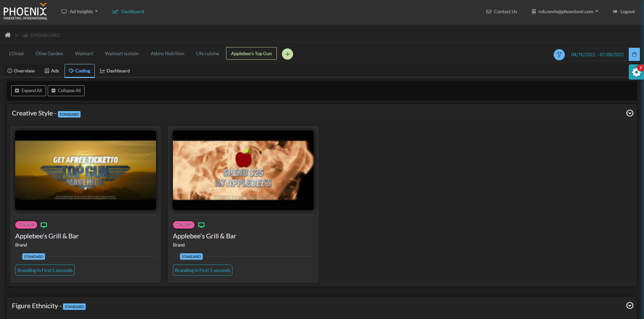Viewport: 644px width, 319px height.
Task: Open the settings gear with notification badge
Action: pyautogui.click(x=636, y=72)
